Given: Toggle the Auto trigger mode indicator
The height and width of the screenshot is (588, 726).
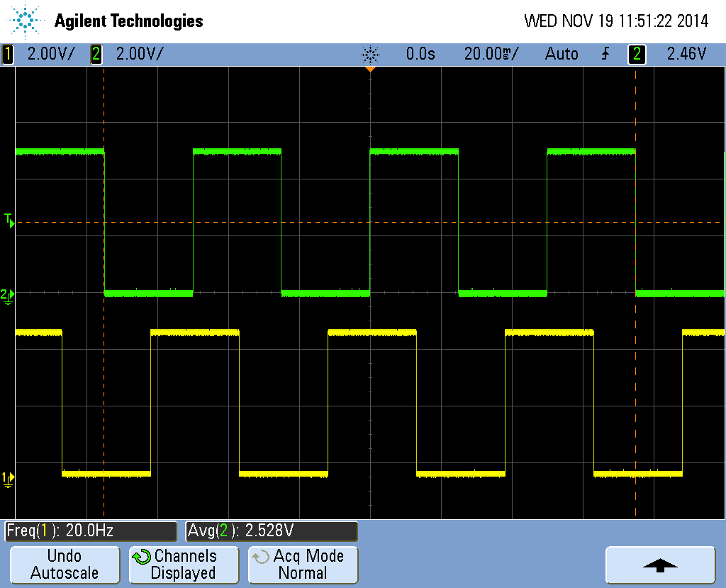Looking at the screenshot, I should (562, 54).
